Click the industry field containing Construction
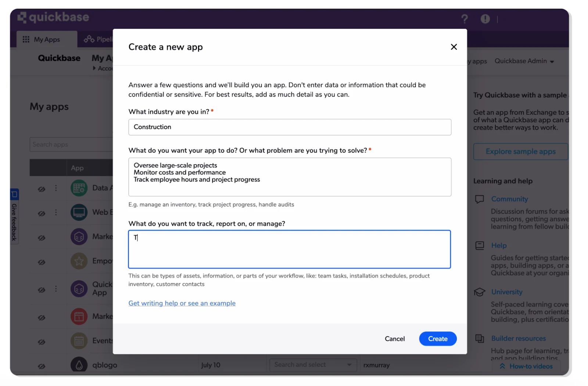Image resolution: width=588 pixels, height=386 pixels. coord(290,127)
